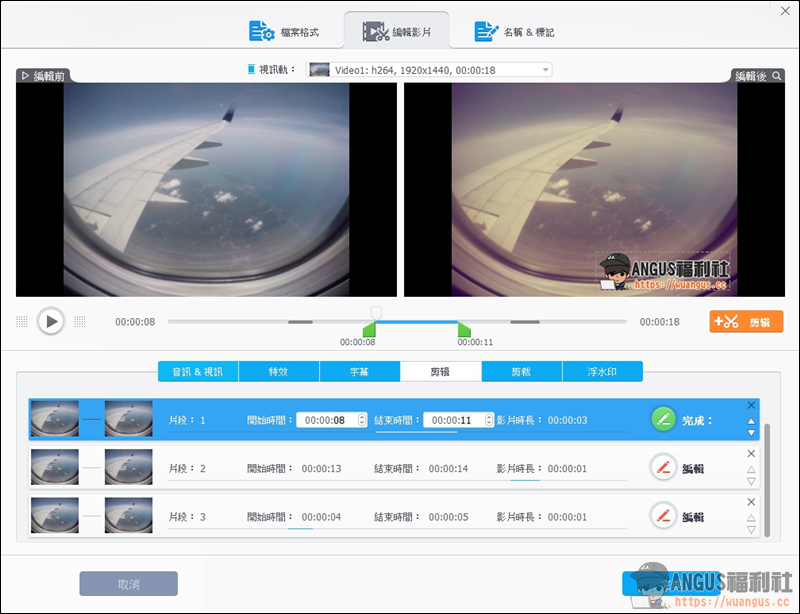This screenshot has height=614, width=800.
Task: Click the blue selected range on the timeline
Action: click(x=417, y=322)
